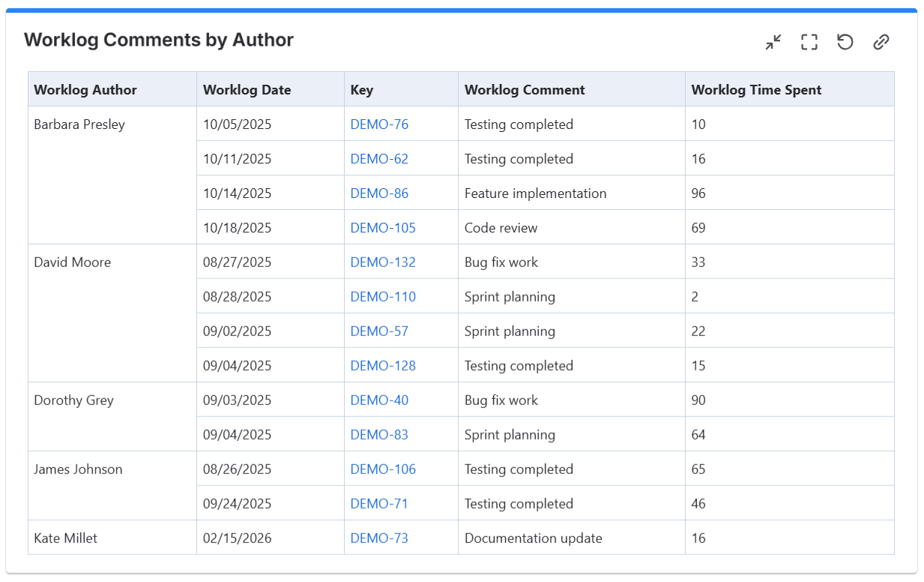Open DEMO-110 sprint planning issue
The width and height of the screenshot is (924, 582).
coord(383,296)
